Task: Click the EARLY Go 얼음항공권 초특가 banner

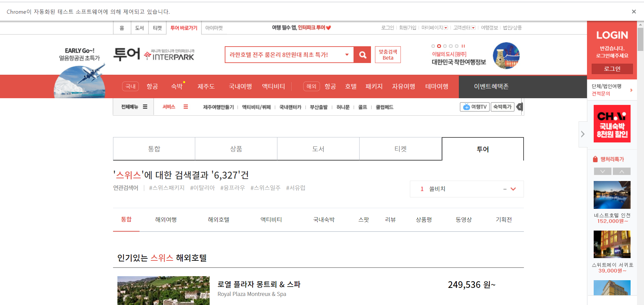Action: 80,73
